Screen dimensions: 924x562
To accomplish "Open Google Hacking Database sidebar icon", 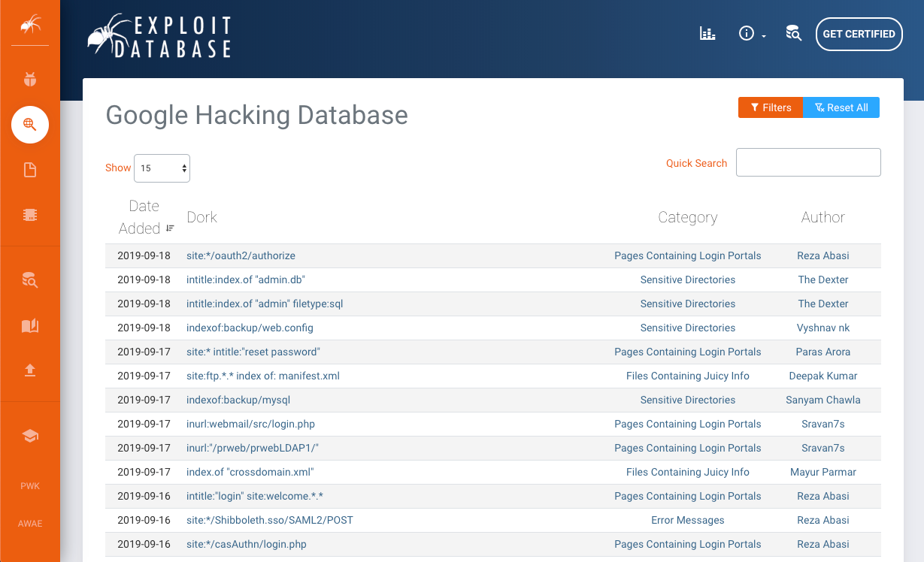I will pos(30,125).
